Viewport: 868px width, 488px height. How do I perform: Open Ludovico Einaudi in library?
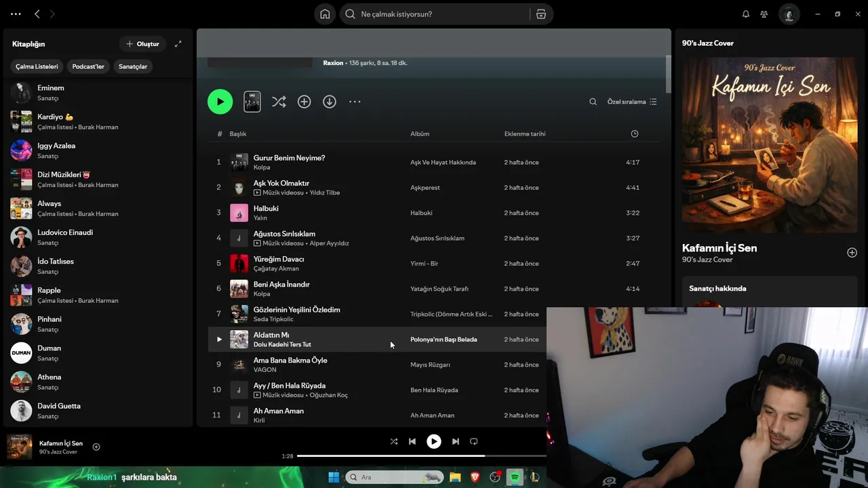(x=98, y=237)
